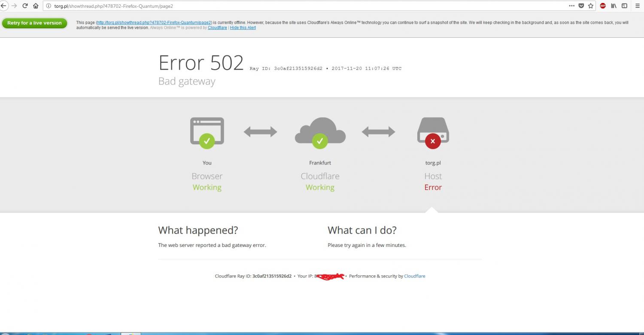Click the Forward navigation arrow
644x335 pixels.
point(14,6)
